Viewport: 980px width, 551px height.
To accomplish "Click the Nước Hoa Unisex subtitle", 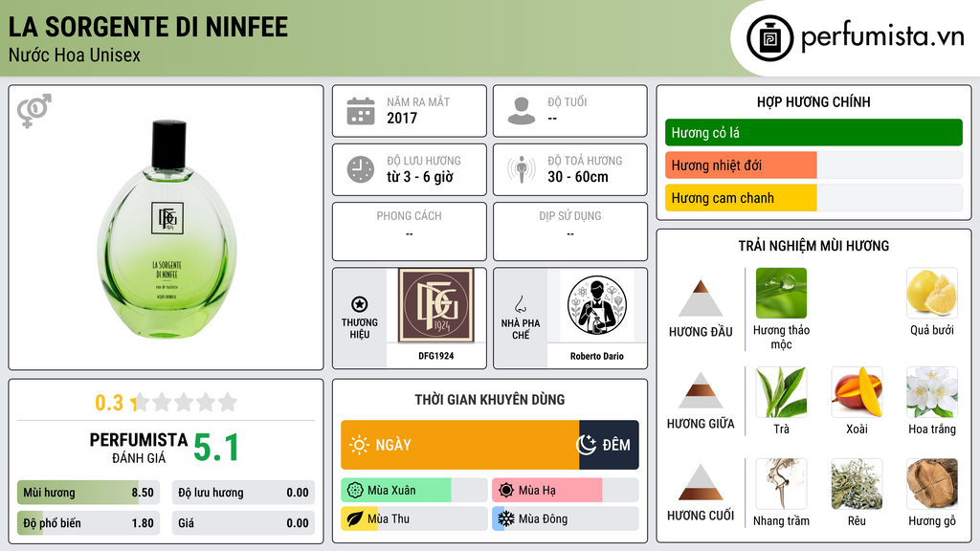I will (x=75, y=55).
